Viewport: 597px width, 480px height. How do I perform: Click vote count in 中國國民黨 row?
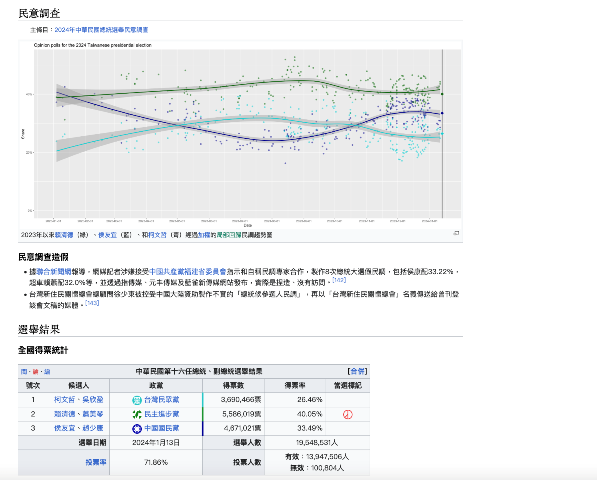point(242,428)
